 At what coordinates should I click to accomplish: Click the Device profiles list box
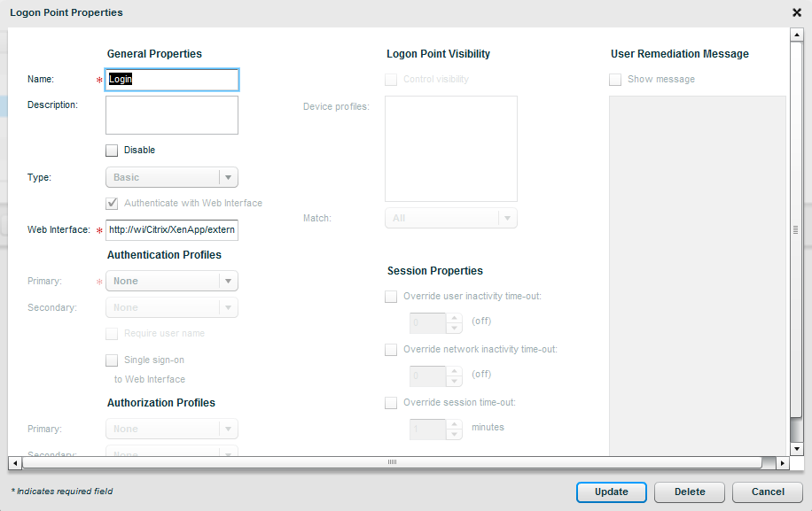[451, 149]
